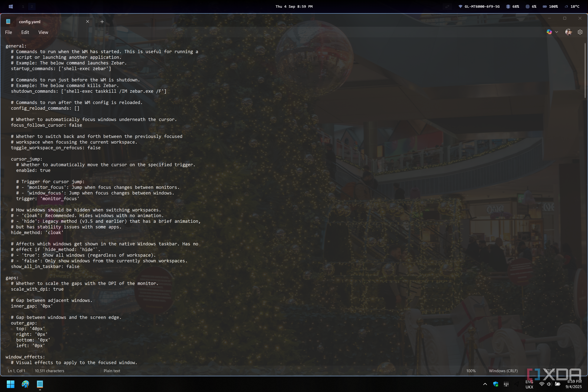The image size is (588, 392).
Task: Click the Ln 1, Col 1 status indicator
Action: [x=17, y=371]
